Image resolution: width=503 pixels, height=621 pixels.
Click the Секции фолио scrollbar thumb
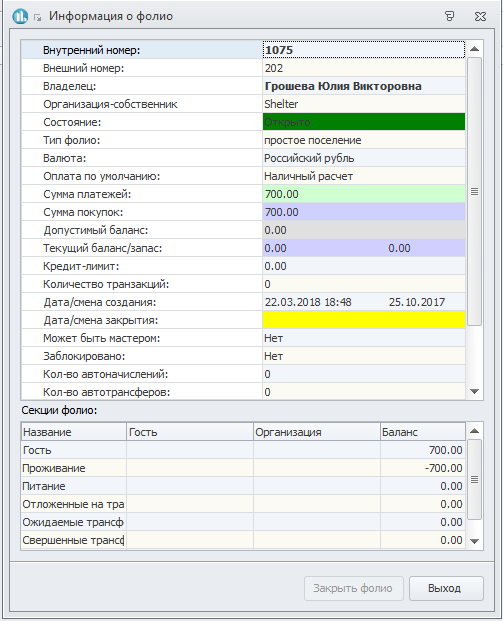tap(474, 480)
